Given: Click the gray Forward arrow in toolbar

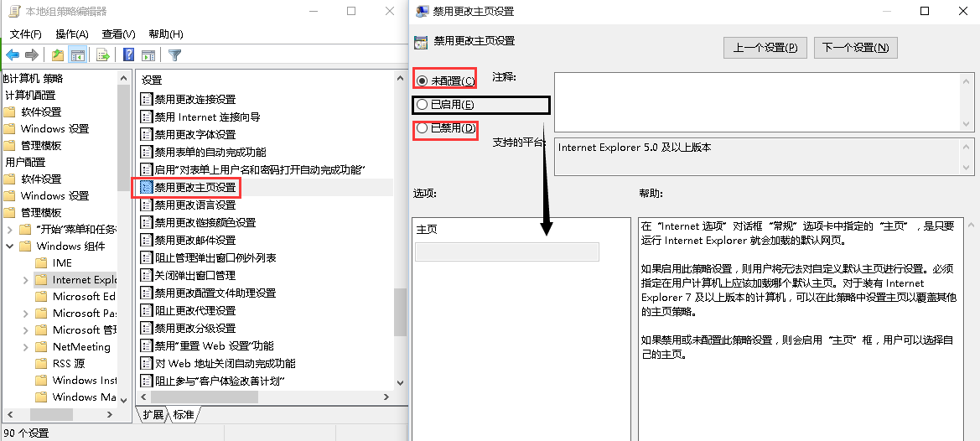Looking at the screenshot, I should tap(32, 55).
